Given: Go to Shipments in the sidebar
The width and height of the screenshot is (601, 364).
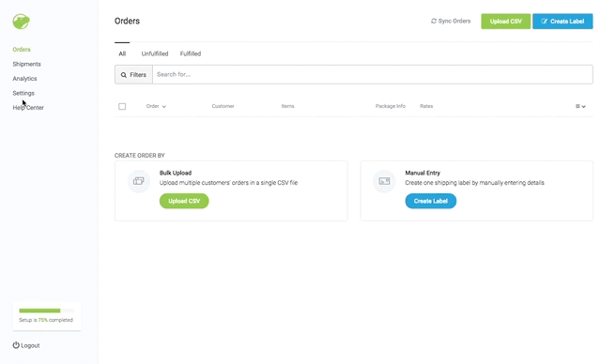Looking at the screenshot, I should [27, 64].
